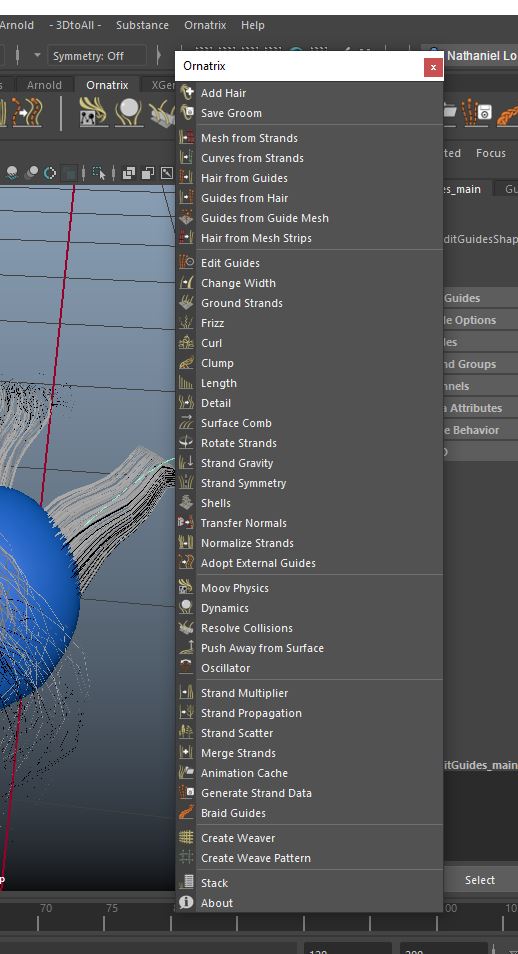The height and width of the screenshot is (954, 518).
Task: Click the Shells icon
Action: [x=186, y=503]
